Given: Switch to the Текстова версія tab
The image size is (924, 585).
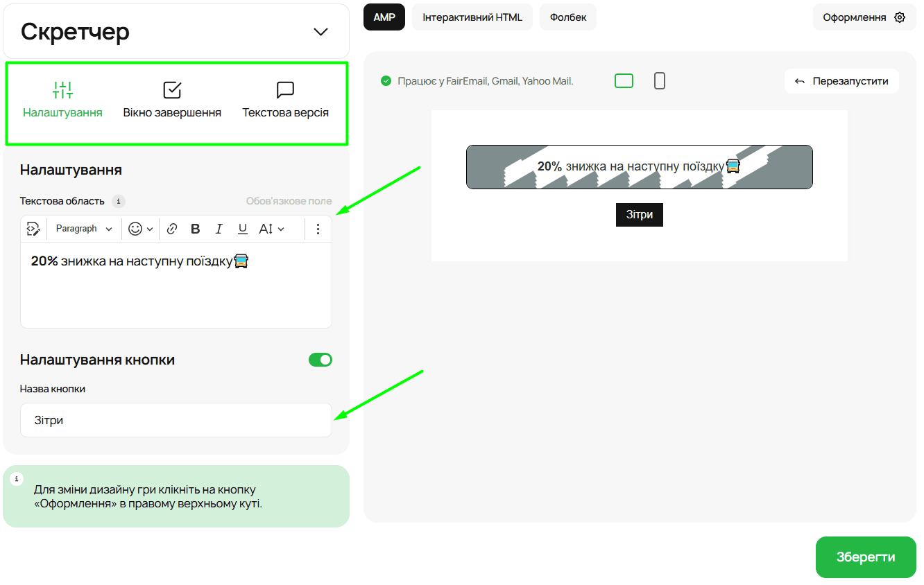Looking at the screenshot, I should point(285,101).
